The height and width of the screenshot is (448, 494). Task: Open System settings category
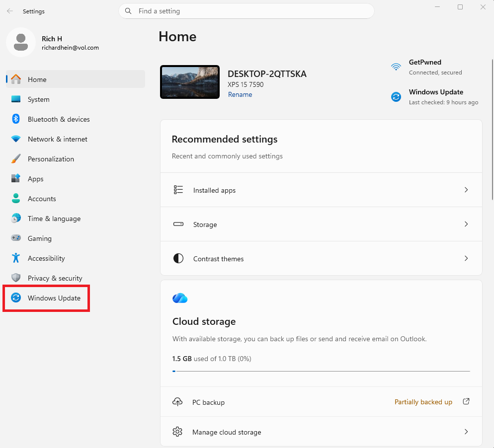click(76, 99)
